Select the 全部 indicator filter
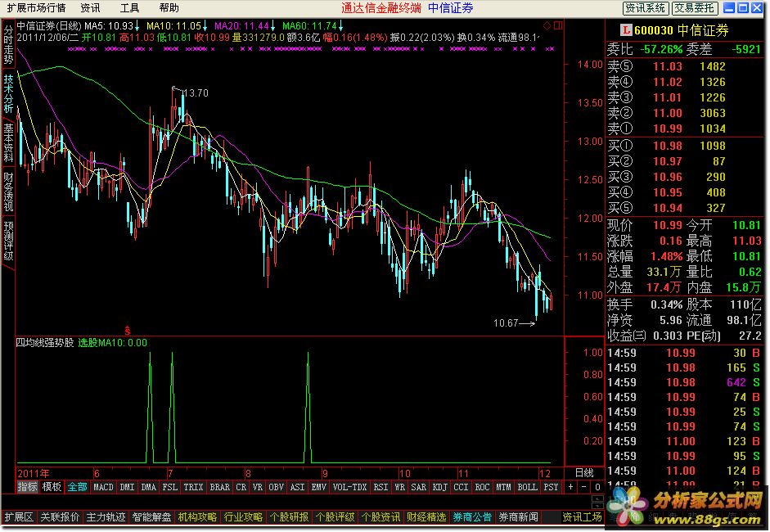The image size is (770, 532). click(77, 487)
